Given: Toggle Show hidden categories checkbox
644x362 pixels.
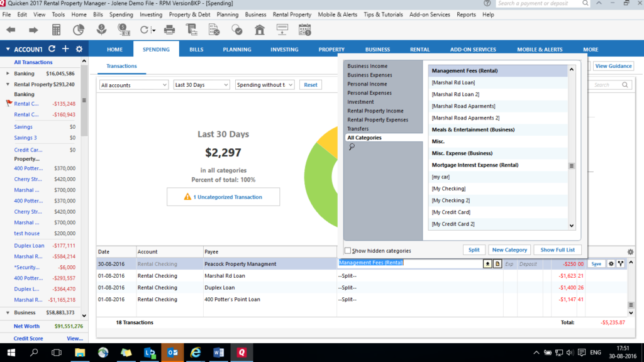Looking at the screenshot, I should point(347,250).
